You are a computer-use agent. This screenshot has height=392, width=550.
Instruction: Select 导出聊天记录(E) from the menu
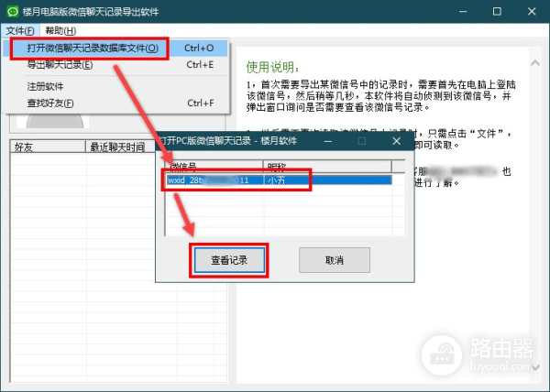tap(115, 65)
